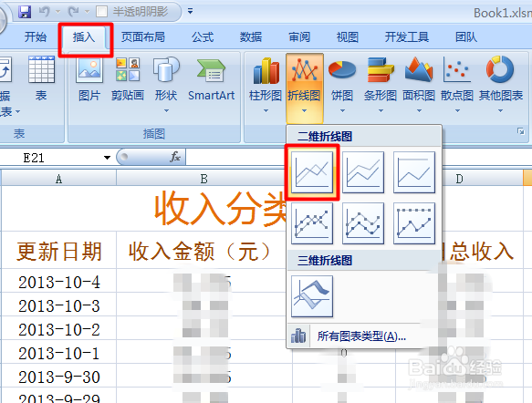532x403 pixels.
Task: Open the 公式 ribbon tab
Action: (203, 37)
